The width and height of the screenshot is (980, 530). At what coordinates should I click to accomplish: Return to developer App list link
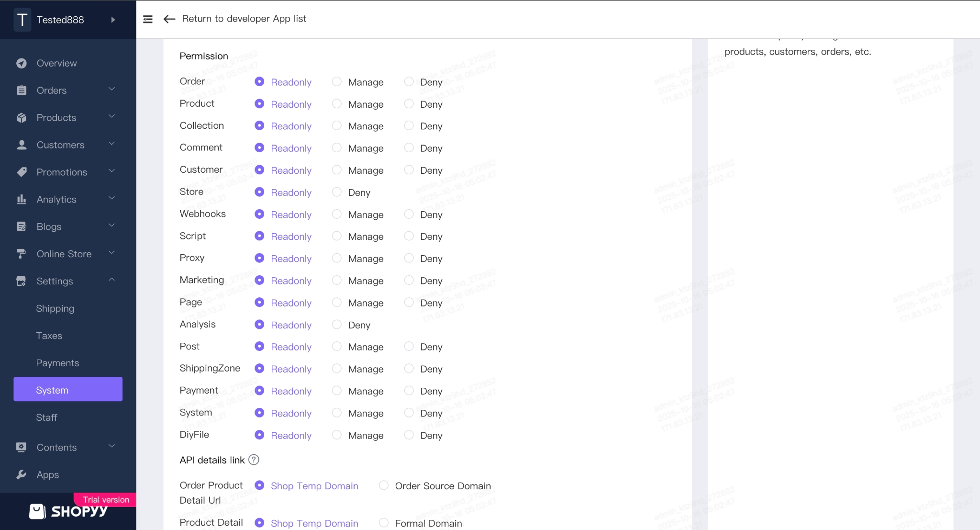point(244,19)
